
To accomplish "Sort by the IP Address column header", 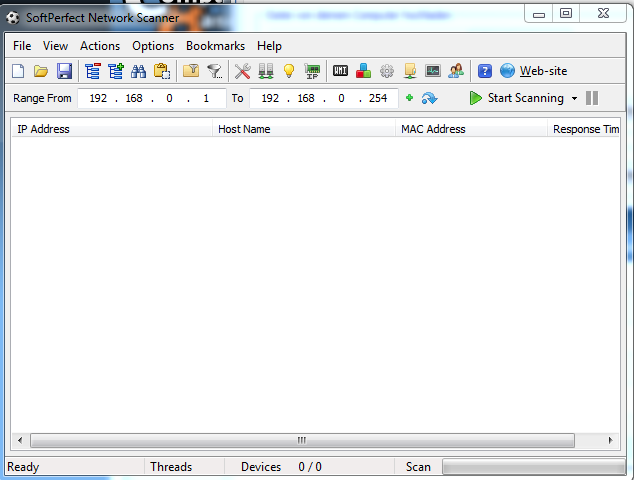I will (112, 129).
